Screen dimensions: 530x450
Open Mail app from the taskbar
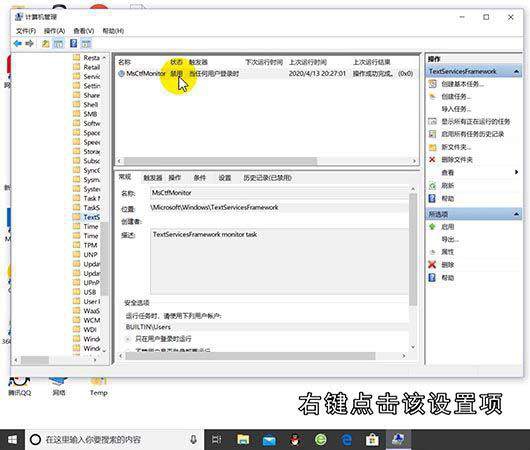[269, 440]
